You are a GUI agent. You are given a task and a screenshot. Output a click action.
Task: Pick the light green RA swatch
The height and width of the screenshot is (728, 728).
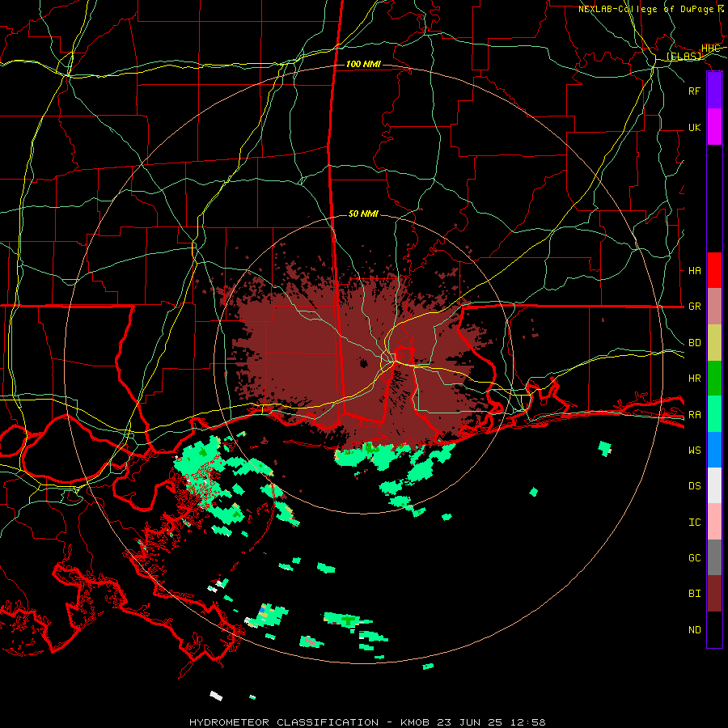(x=714, y=413)
